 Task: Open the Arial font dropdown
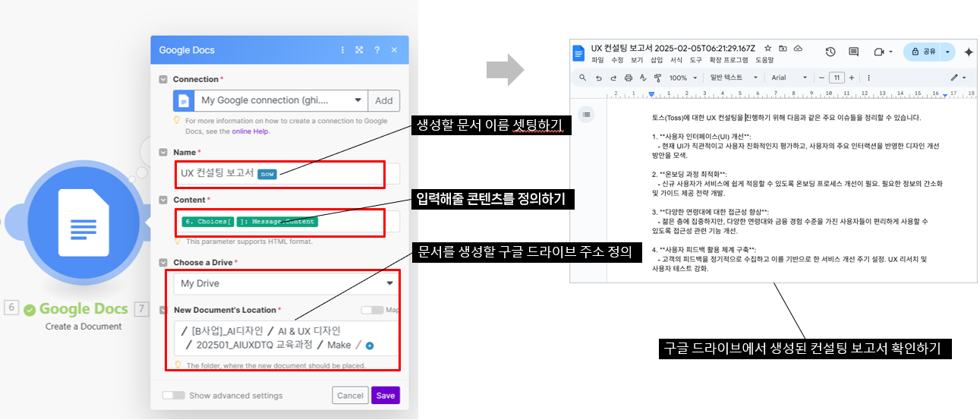(x=790, y=77)
